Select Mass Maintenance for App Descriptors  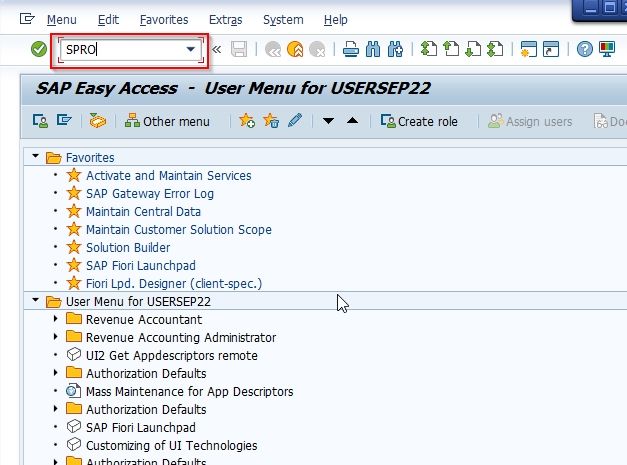190,391
